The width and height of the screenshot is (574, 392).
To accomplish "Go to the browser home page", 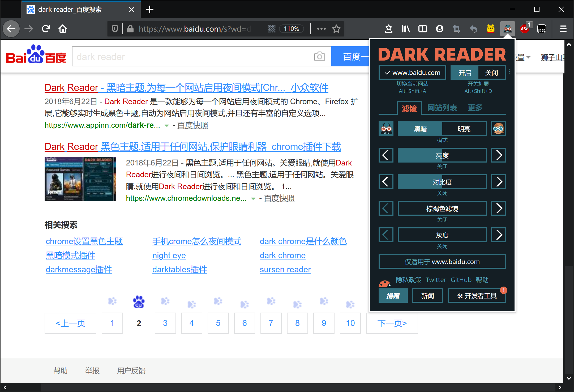I will tap(63, 29).
